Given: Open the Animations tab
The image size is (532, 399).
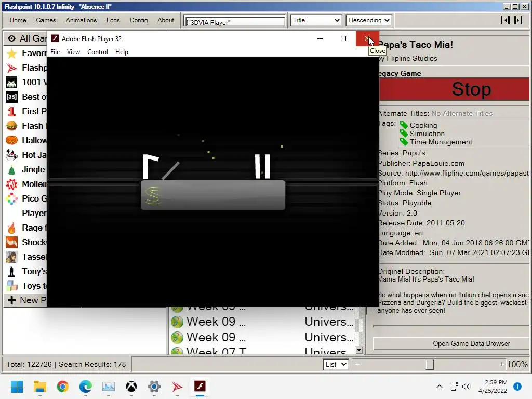Looking at the screenshot, I should [x=81, y=20].
